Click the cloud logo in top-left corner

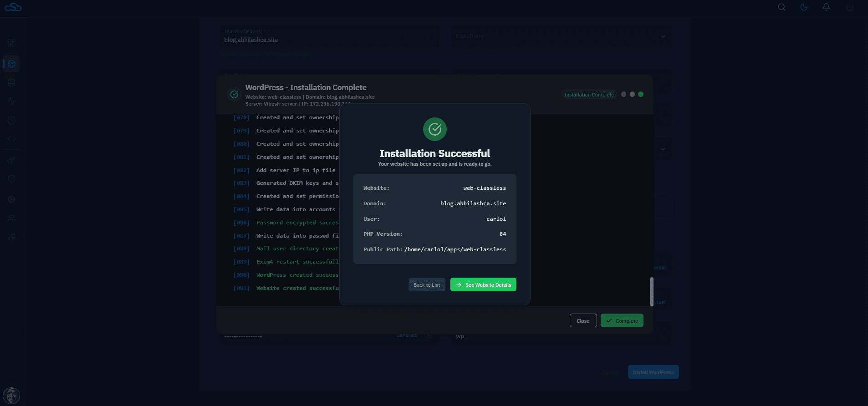(x=13, y=7)
